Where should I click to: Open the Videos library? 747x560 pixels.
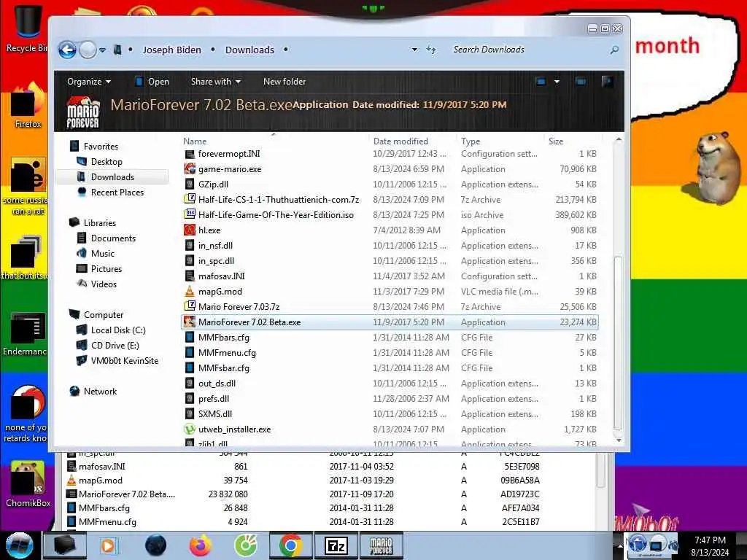pos(104,284)
